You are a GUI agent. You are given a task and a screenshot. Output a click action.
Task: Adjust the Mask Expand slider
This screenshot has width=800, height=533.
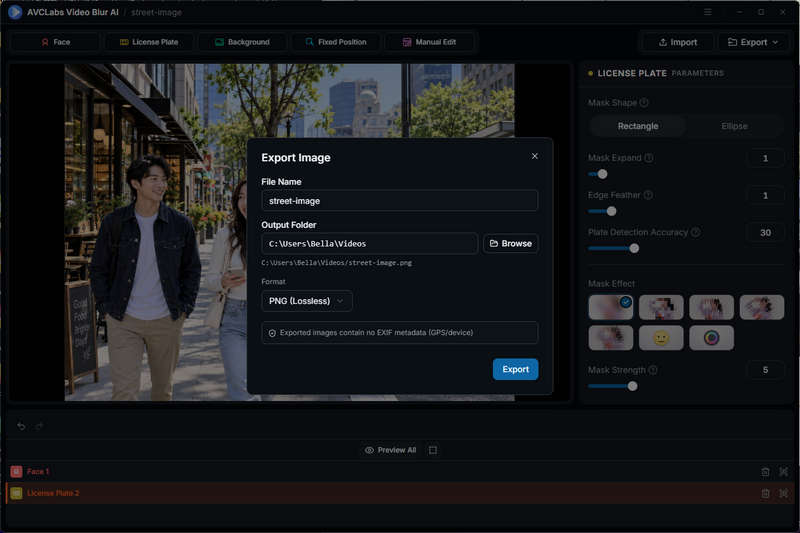[602, 174]
